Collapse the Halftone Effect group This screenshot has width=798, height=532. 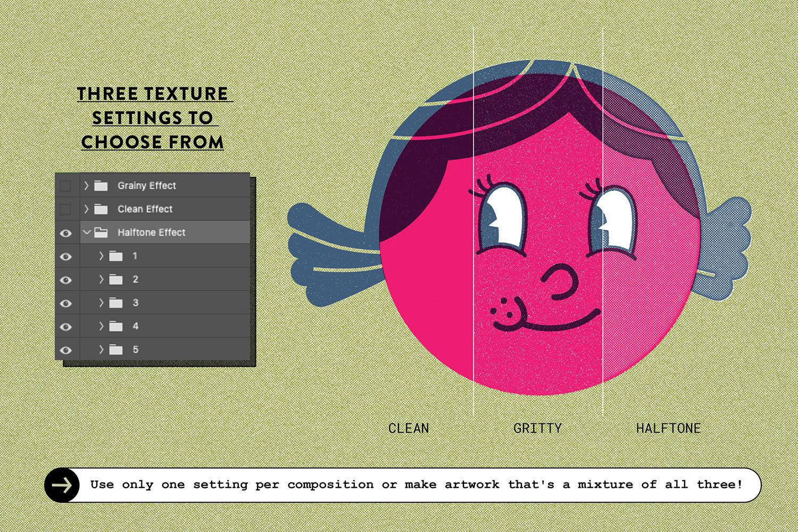pyautogui.click(x=87, y=232)
